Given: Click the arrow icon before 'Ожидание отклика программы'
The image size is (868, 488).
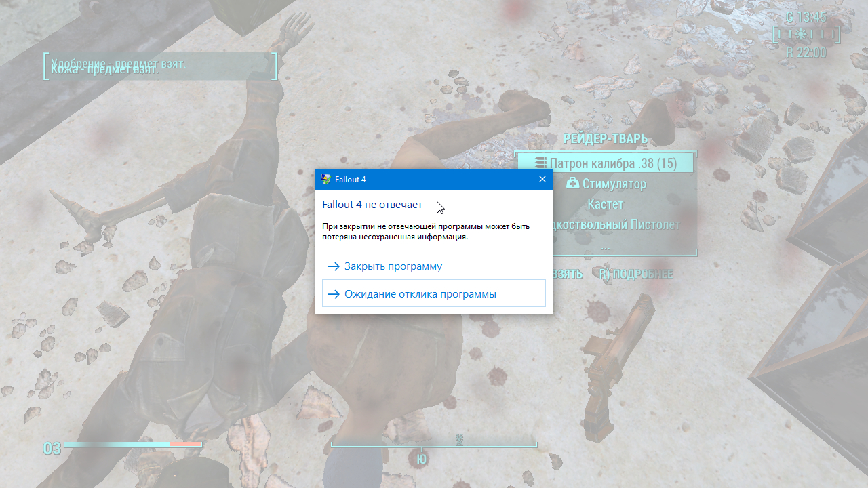Looking at the screenshot, I should click(333, 294).
